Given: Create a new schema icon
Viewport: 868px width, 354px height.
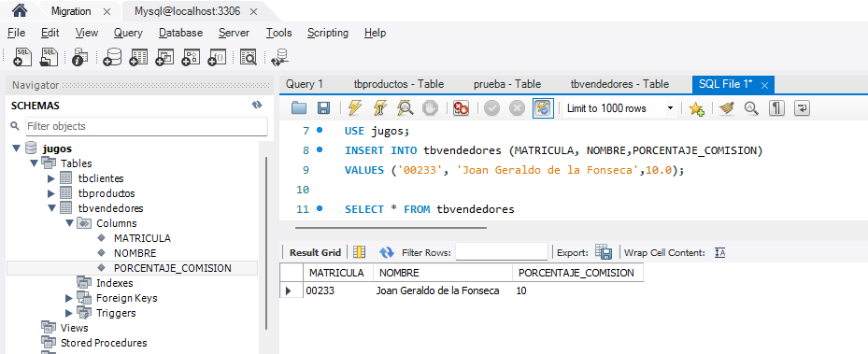Looking at the screenshot, I should tap(112, 57).
